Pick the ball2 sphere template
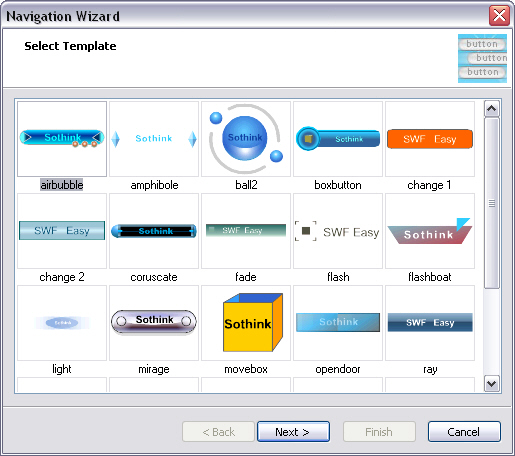This screenshot has height=456, width=515. coord(246,139)
